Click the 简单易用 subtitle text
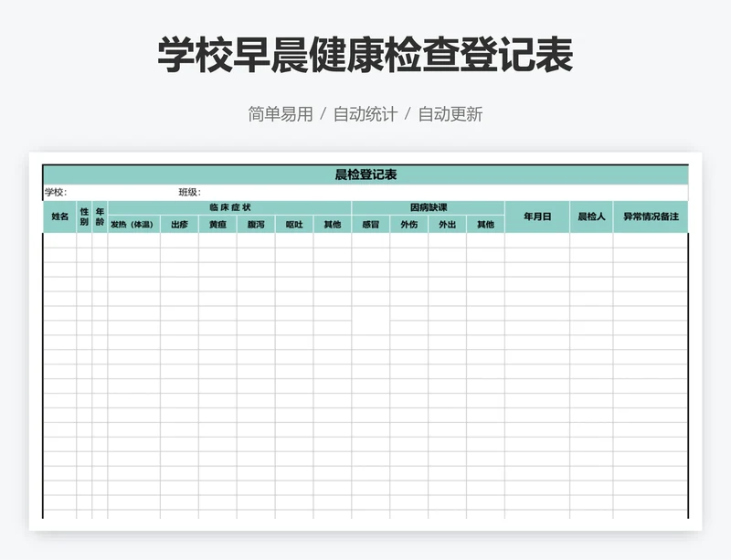The width and height of the screenshot is (731, 560). click(x=281, y=114)
